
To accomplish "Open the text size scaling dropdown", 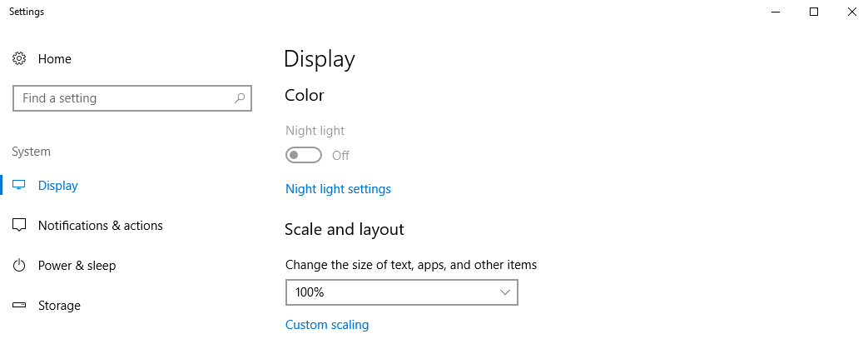I will pos(402,292).
